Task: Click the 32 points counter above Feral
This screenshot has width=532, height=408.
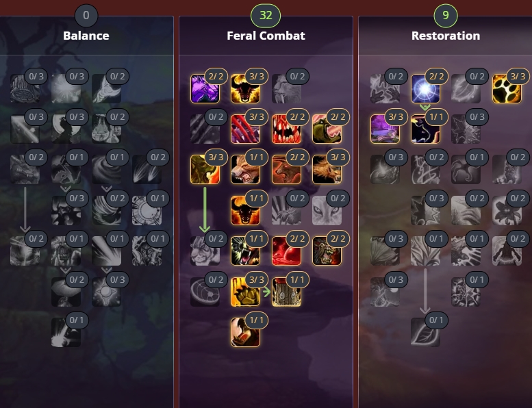Action: pos(266,15)
